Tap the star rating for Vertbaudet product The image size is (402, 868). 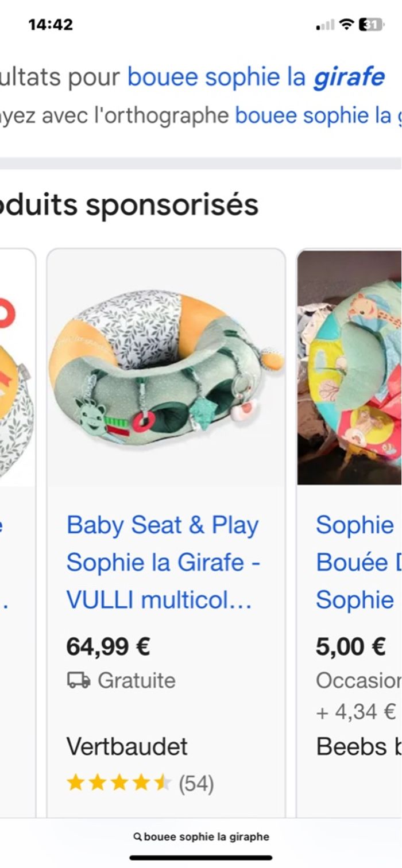coord(119,782)
